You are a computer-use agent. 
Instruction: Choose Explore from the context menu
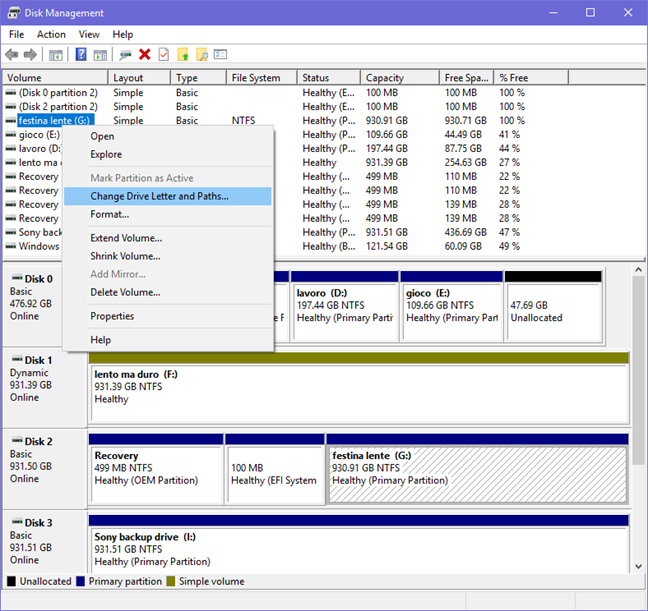point(168,155)
